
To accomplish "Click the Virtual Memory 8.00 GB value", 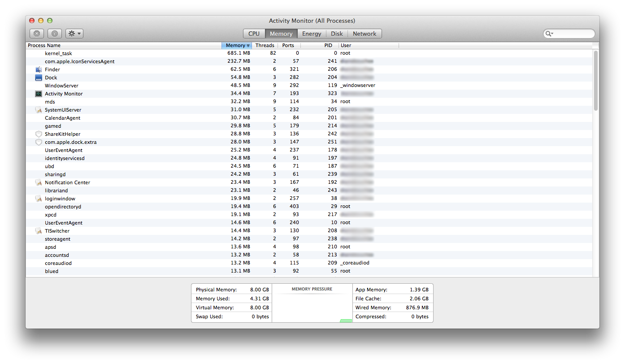I will [259, 308].
